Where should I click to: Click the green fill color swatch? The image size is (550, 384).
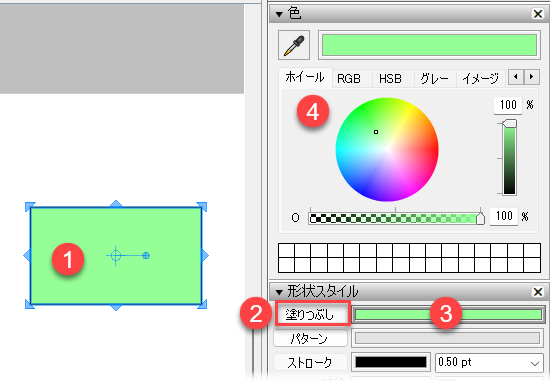(x=448, y=314)
